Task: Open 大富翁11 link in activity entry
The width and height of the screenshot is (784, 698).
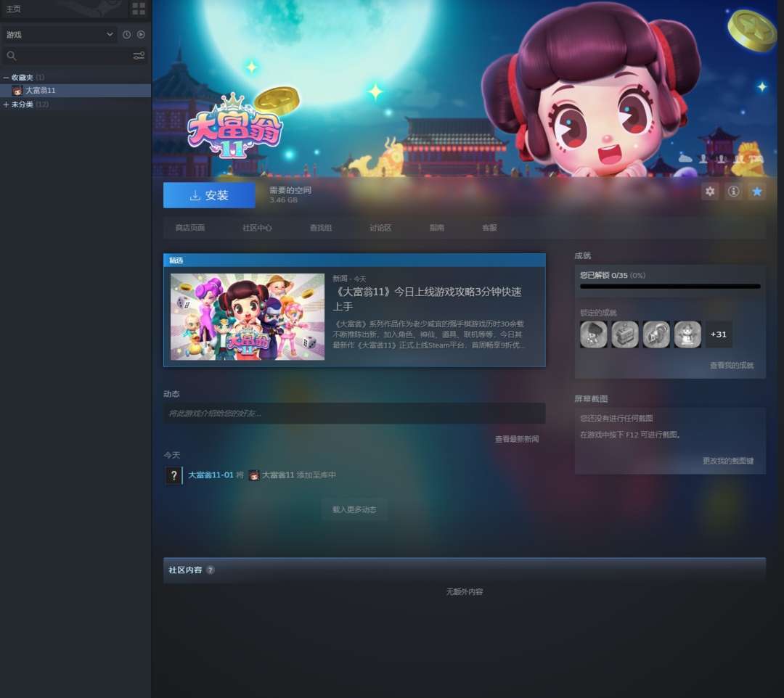Action: pyautogui.click(x=278, y=475)
